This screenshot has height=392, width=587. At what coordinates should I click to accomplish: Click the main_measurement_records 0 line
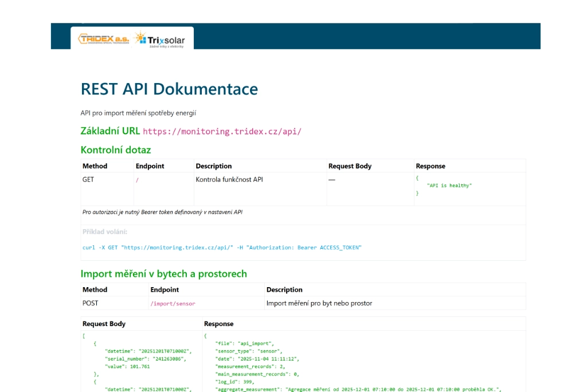257,374
